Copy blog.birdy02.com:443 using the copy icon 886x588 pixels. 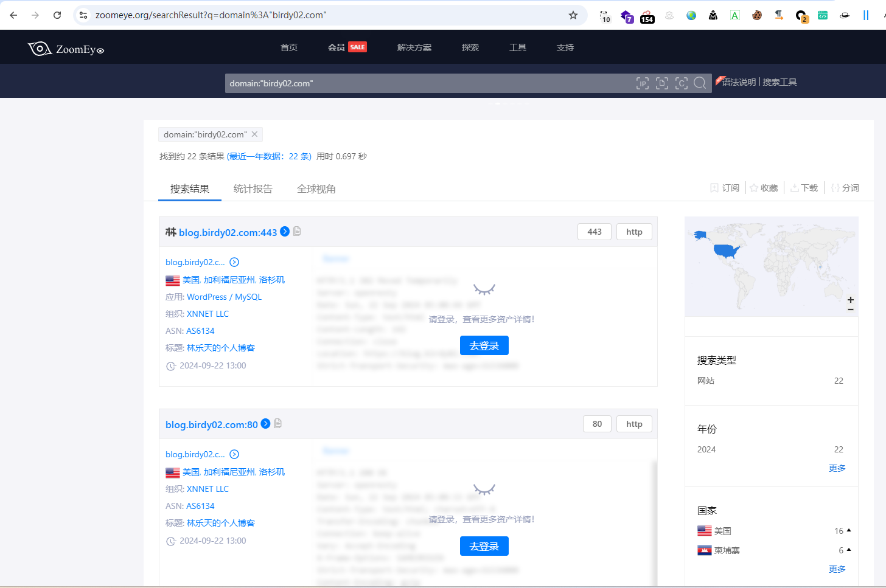tap(297, 231)
